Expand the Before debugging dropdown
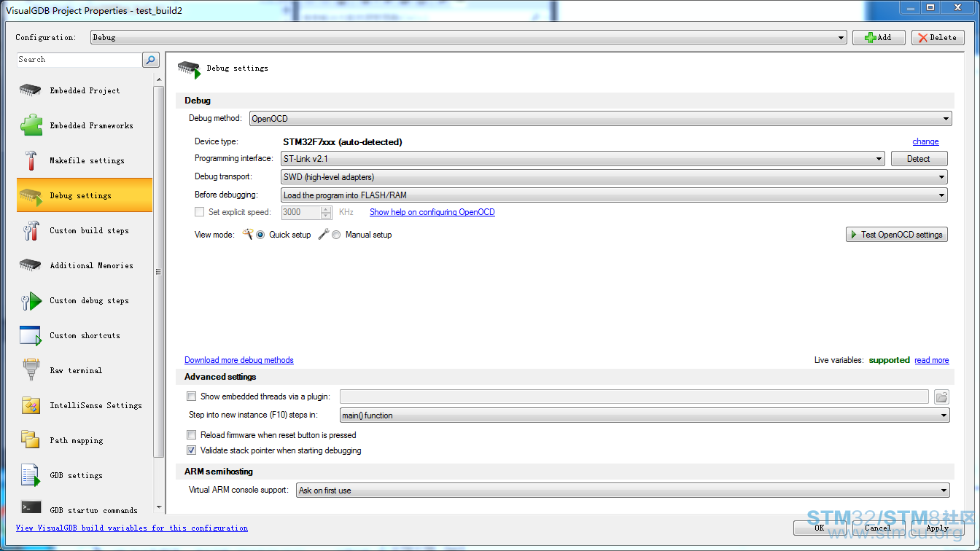Image resolution: width=980 pixels, height=551 pixels. click(x=614, y=195)
